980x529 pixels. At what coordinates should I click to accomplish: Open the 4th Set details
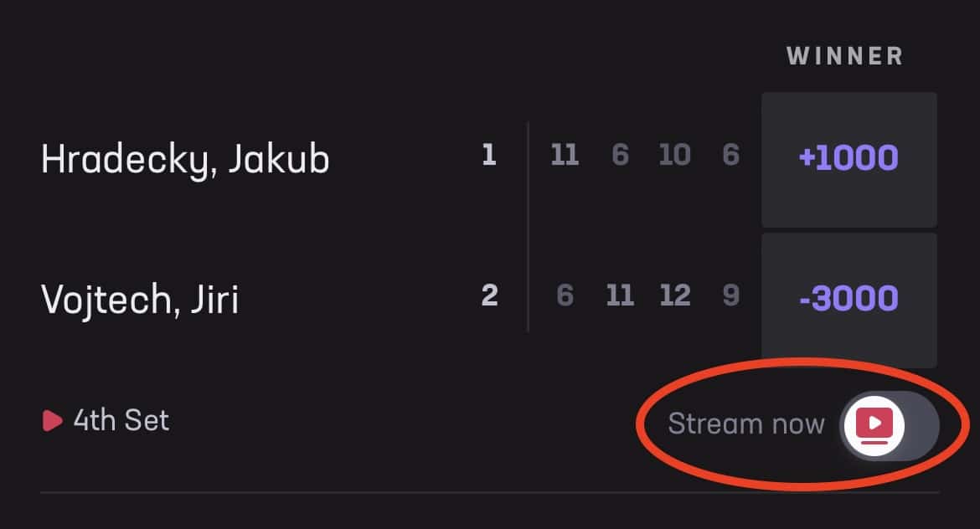tap(121, 420)
